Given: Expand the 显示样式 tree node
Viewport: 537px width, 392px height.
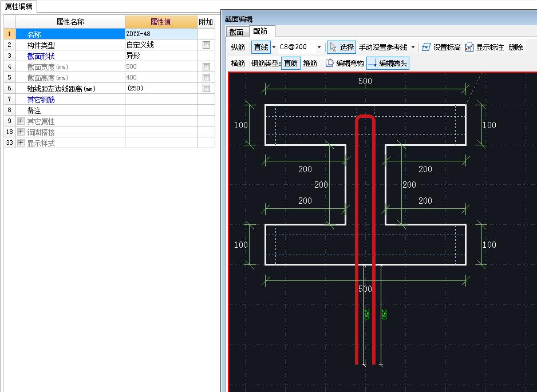Looking at the screenshot, I should tap(21, 142).
